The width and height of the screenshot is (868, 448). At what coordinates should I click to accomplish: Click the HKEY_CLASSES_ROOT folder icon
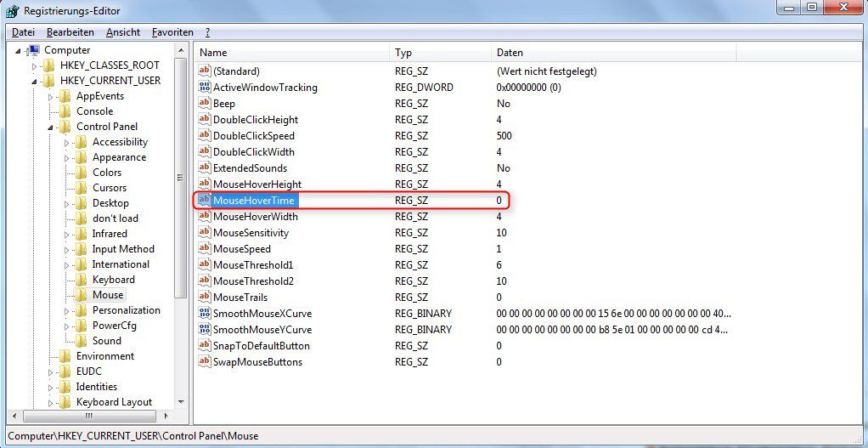49,65
